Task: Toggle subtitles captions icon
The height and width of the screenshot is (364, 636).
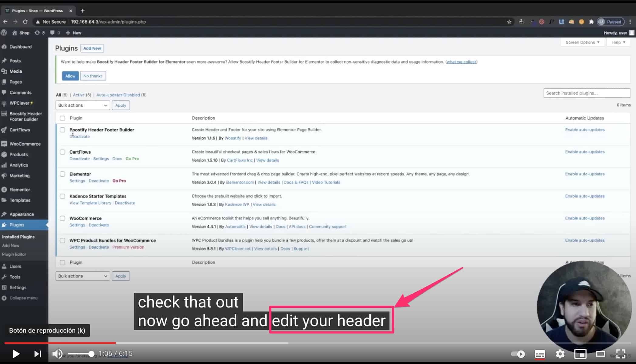Action: 540,354
